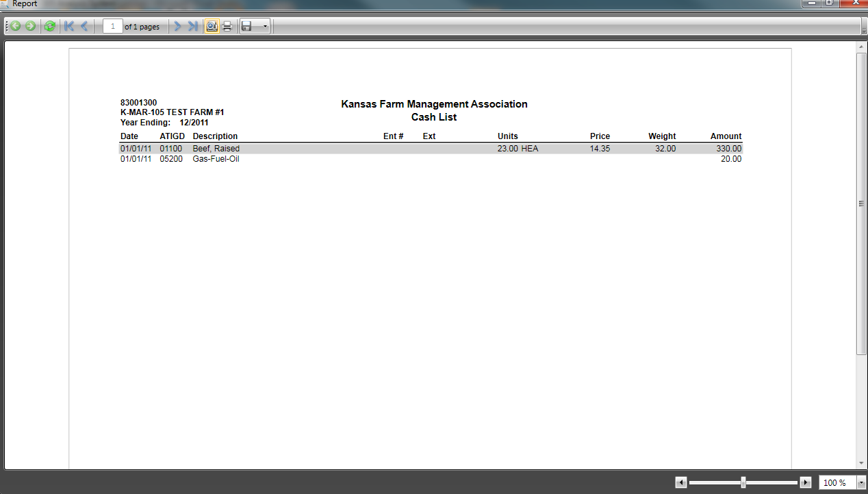This screenshot has width=868, height=494.
Task: Toggle print layout preview mode
Action: click(212, 26)
